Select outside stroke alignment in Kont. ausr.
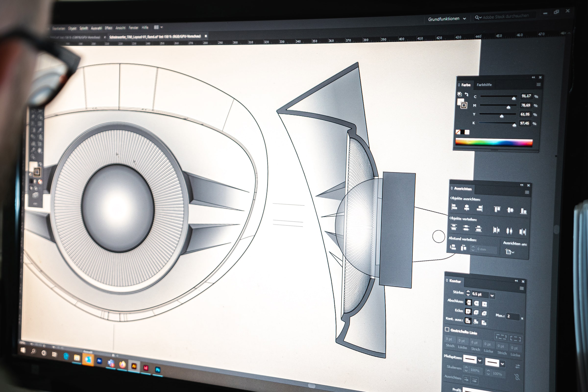This screenshot has width=588, height=392. (x=484, y=322)
